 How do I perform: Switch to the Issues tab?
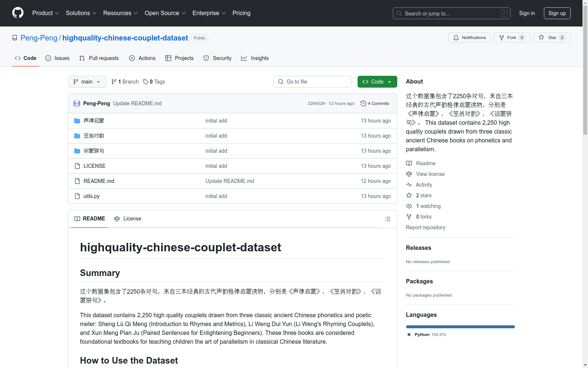[57, 58]
